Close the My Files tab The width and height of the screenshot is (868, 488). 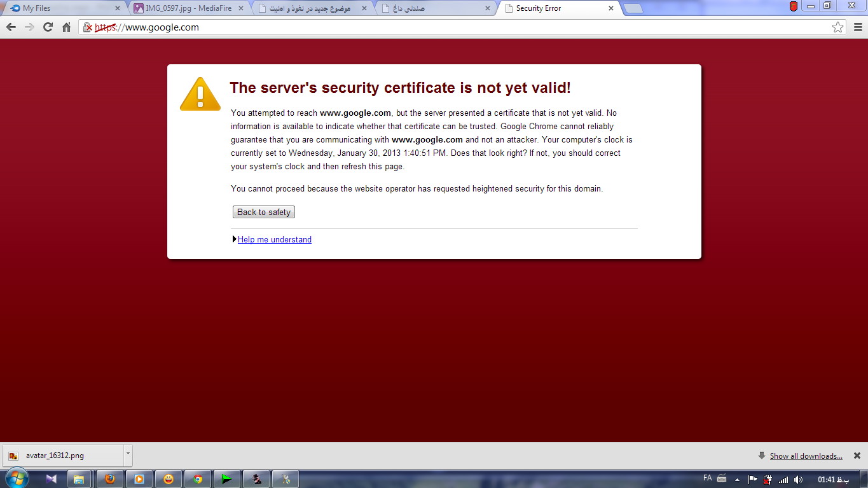click(117, 8)
